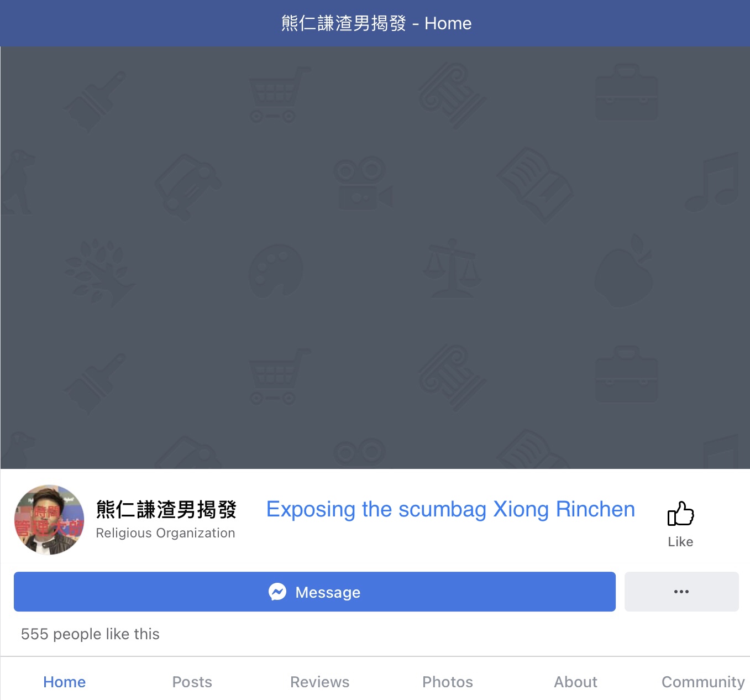Open the three-dots more options button

(681, 592)
